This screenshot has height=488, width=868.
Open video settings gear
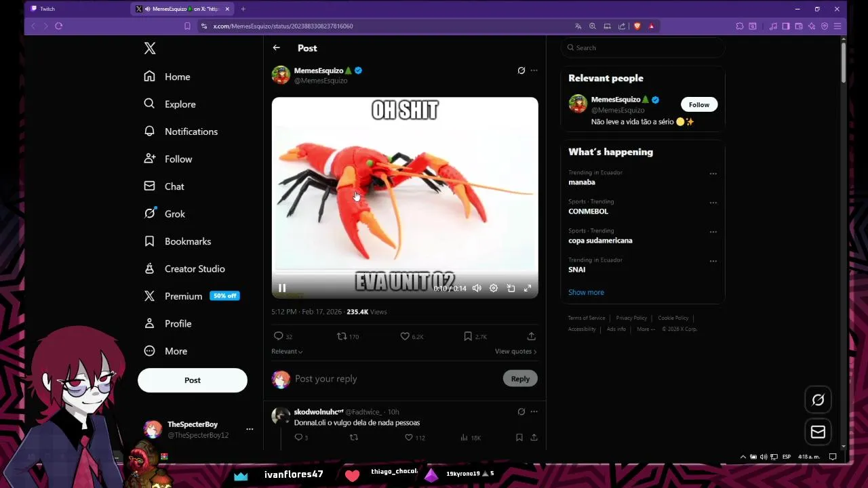494,288
